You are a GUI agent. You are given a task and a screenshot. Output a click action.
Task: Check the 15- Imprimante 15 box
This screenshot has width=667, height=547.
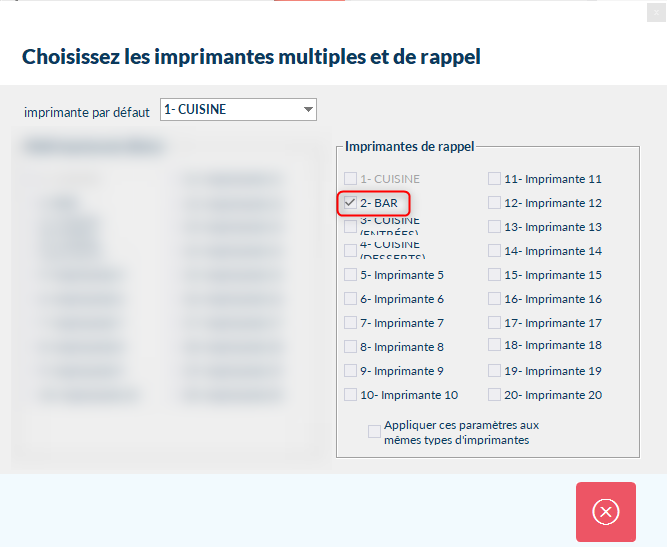[494, 275]
